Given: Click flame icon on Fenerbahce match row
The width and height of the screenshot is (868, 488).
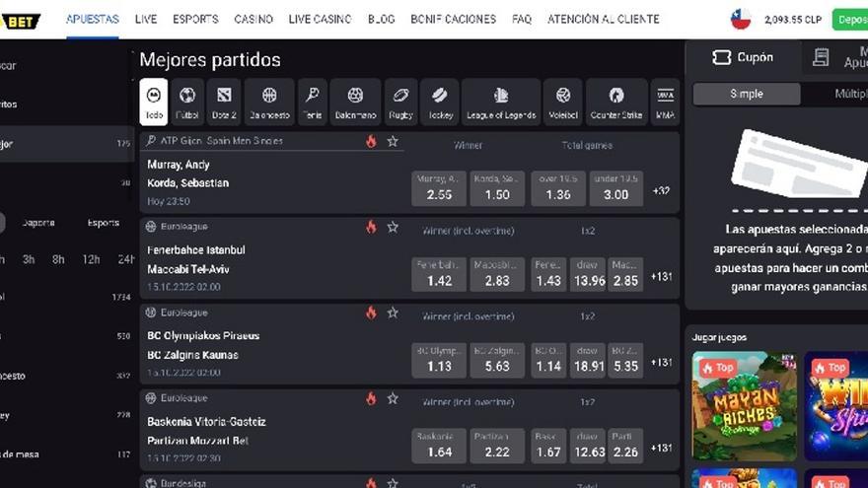Looking at the screenshot, I should [x=371, y=227].
